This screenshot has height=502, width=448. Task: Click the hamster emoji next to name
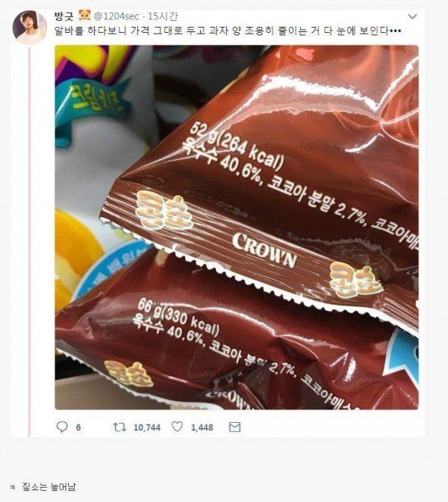coord(84,16)
